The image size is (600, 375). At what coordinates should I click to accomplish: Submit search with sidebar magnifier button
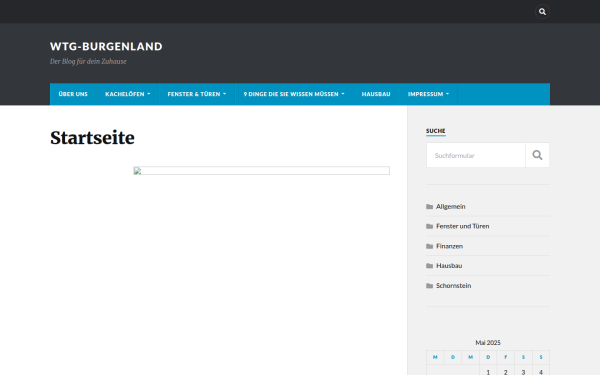pyautogui.click(x=537, y=155)
